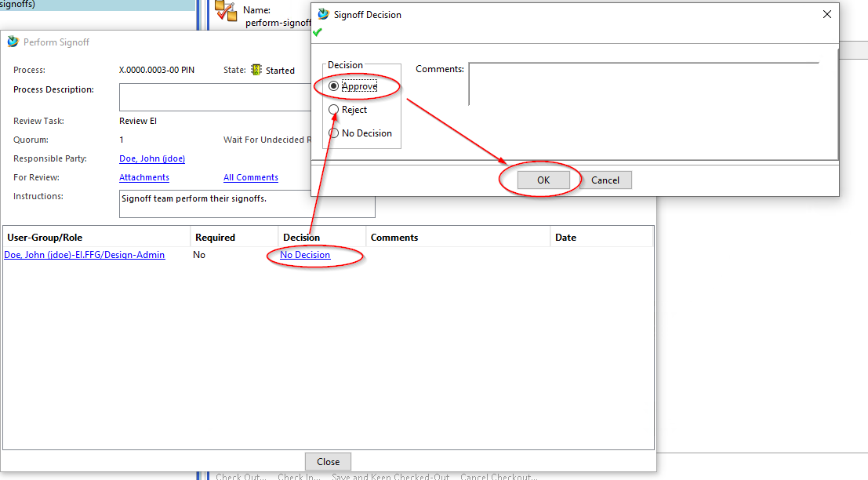This screenshot has width=868, height=480.
Task: Select the Approve radio button
Action: [x=334, y=86]
